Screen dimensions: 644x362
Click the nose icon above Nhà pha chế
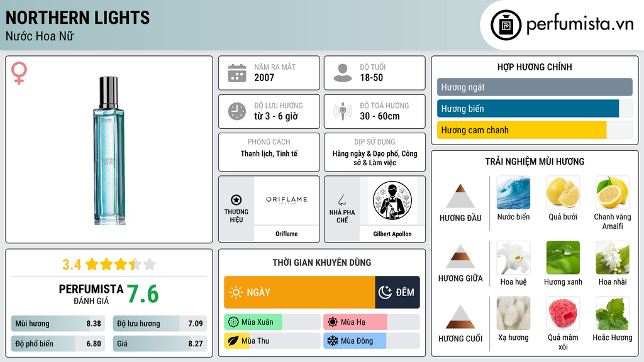coord(341,200)
